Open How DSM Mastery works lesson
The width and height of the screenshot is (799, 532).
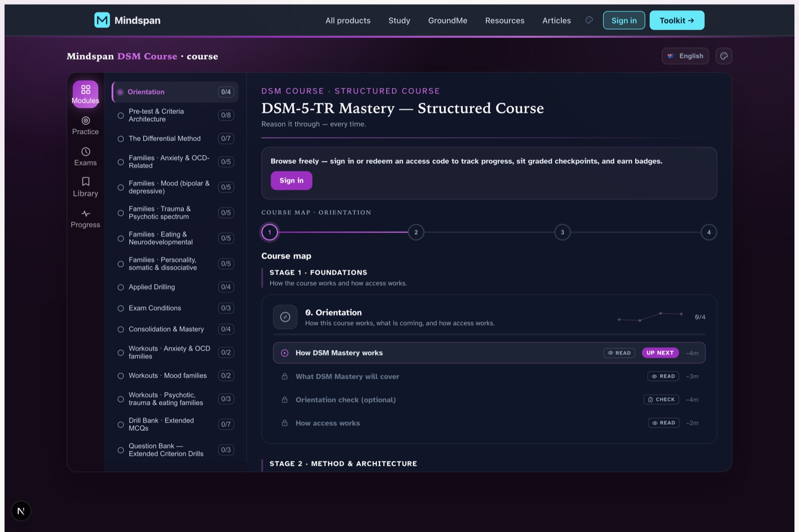(489, 353)
